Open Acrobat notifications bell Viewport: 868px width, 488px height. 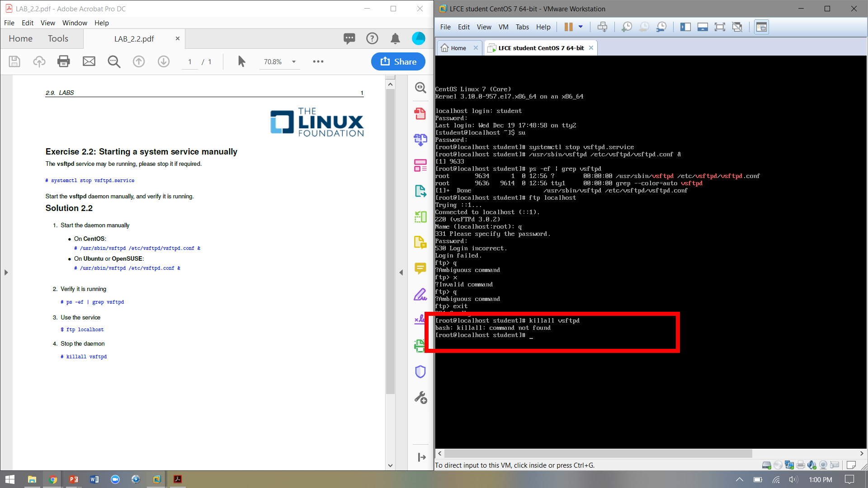395,38
